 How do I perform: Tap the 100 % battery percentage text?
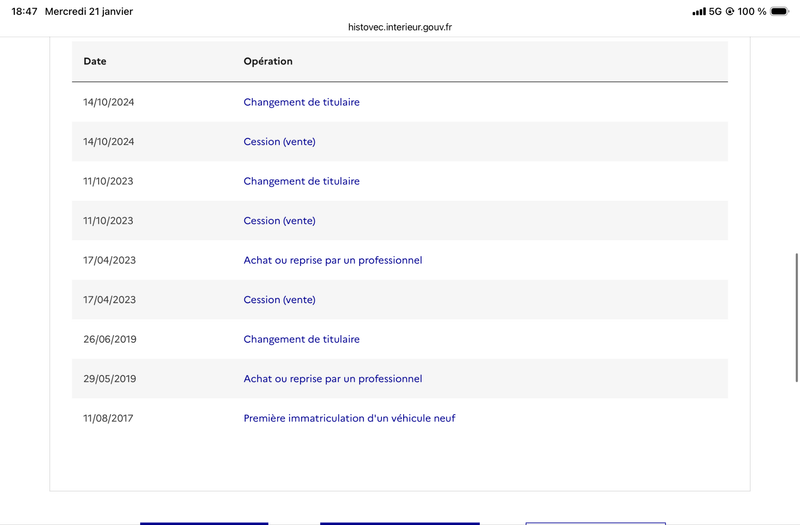753,11
